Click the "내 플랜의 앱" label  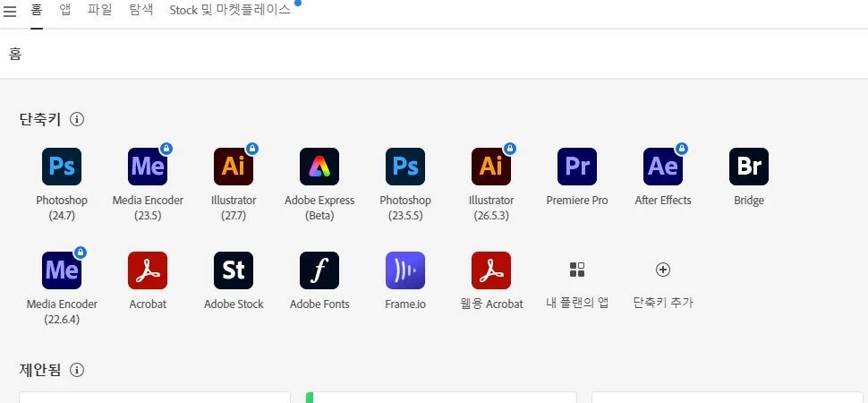pyautogui.click(x=577, y=304)
